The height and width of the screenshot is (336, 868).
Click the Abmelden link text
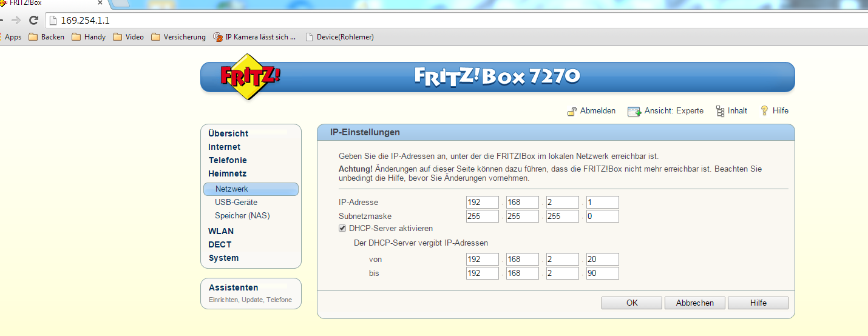598,111
